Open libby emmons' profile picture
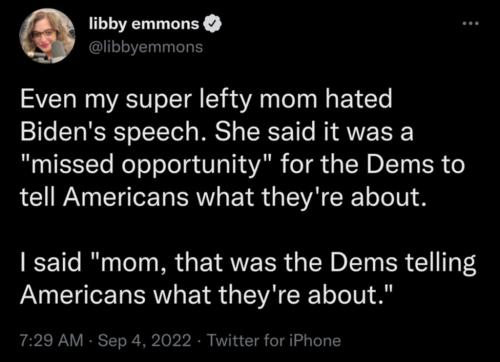This screenshot has width=500, height=362. (x=47, y=36)
